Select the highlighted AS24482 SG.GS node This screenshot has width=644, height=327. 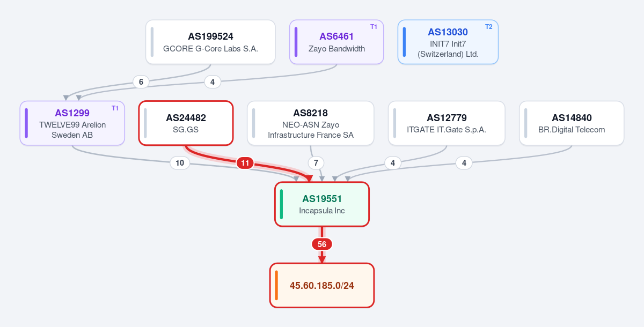click(x=186, y=123)
